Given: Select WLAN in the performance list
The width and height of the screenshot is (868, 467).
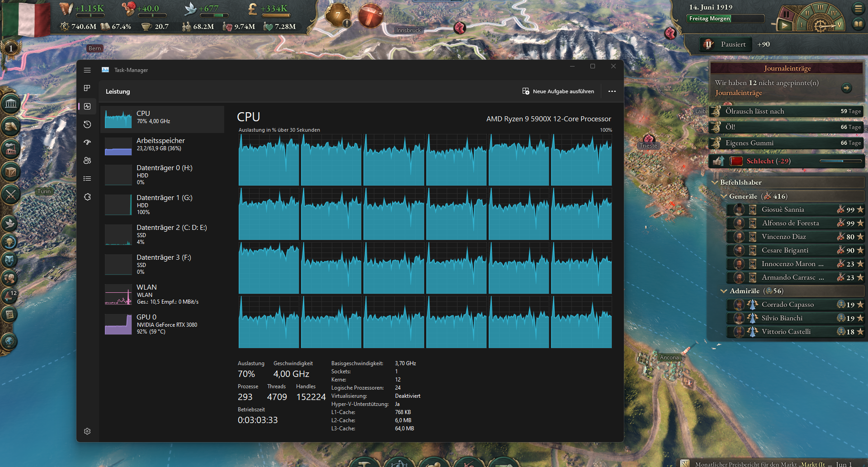Looking at the screenshot, I should [x=163, y=295].
